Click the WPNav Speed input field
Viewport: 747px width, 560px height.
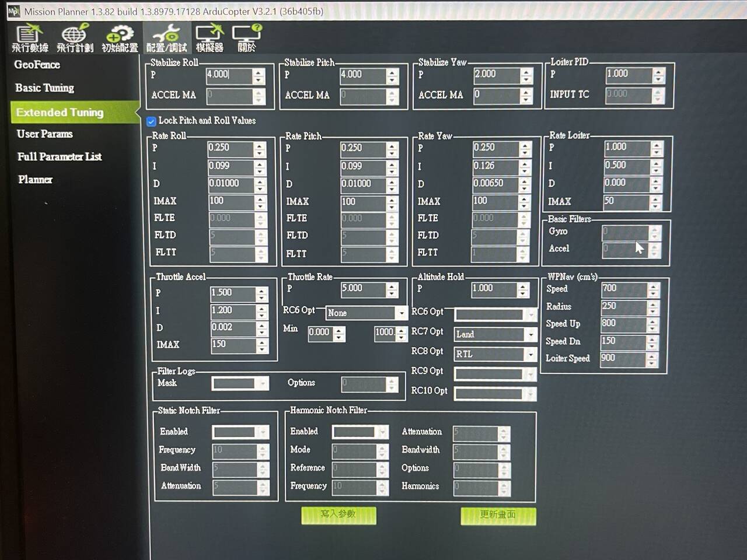pyautogui.click(x=623, y=289)
